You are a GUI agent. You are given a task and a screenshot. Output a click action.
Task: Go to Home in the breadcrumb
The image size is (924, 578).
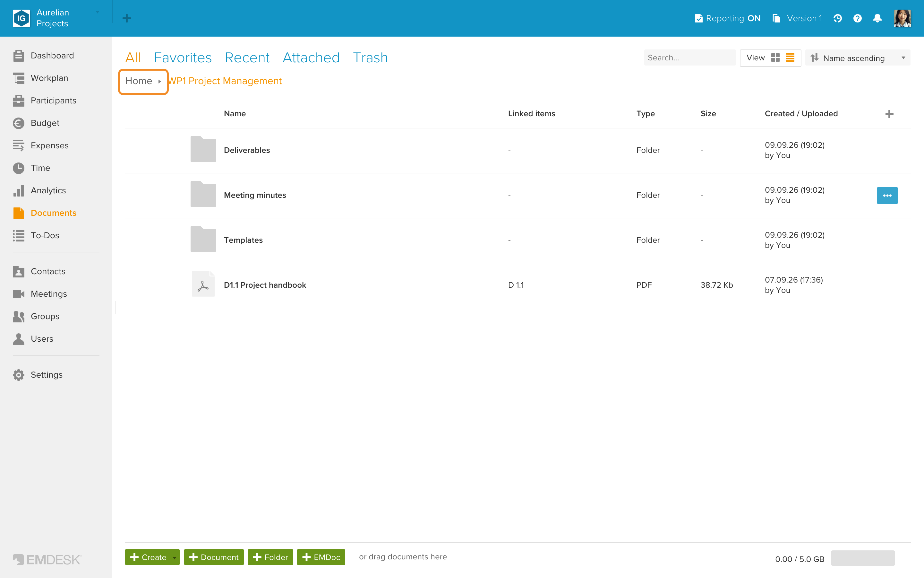click(139, 81)
